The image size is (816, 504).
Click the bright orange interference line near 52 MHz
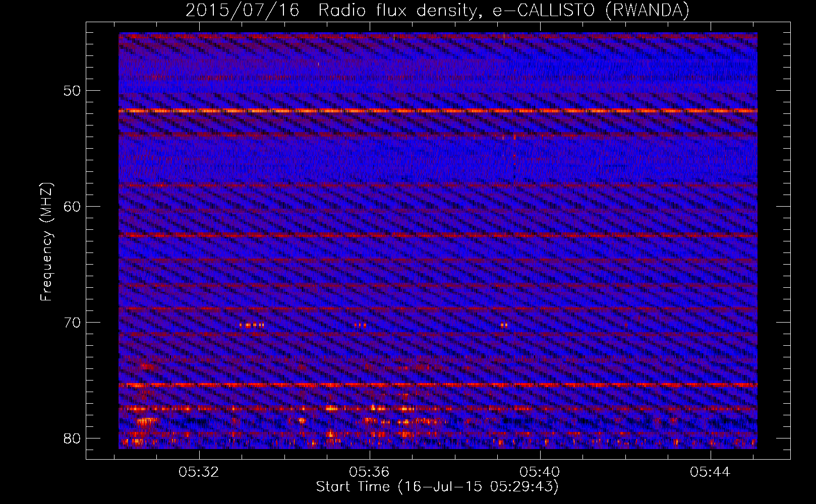coord(438,111)
